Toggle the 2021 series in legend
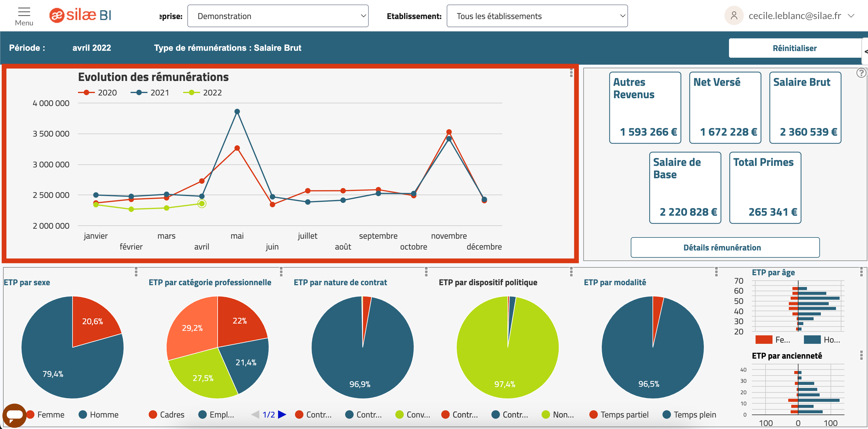This screenshot has width=868, height=429. click(150, 93)
